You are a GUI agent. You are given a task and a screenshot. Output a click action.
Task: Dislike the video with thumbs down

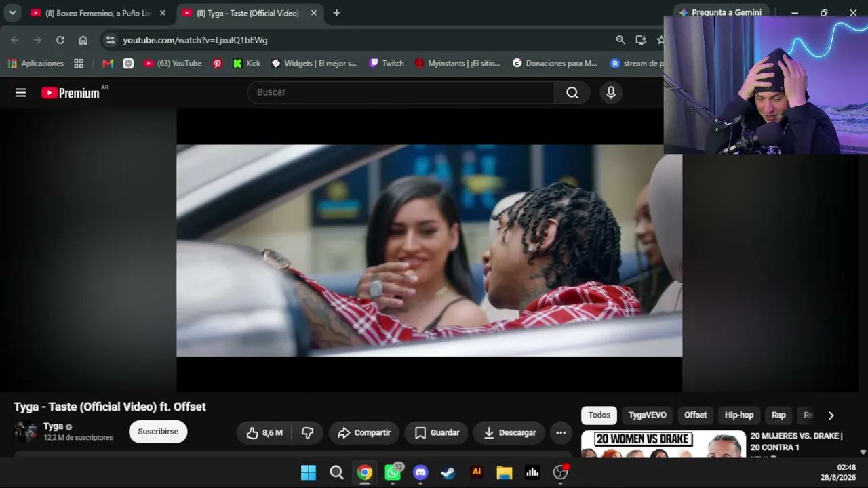pos(307,432)
